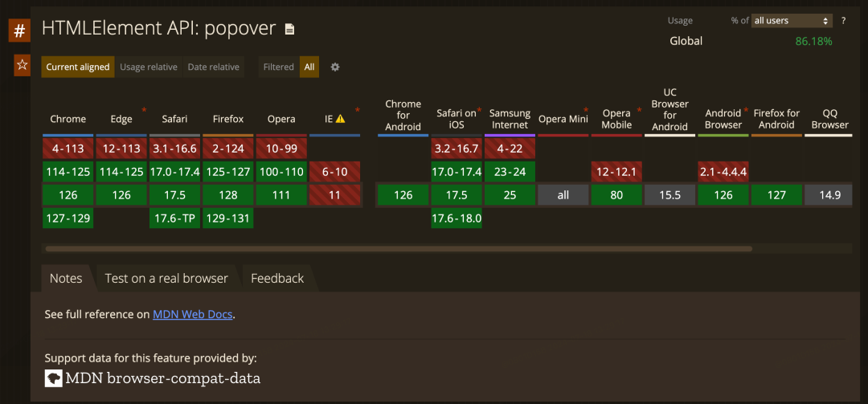Image resolution: width=868 pixels, height=404 pixels.
Task: Follow the MDN Web Docs link
Action: coord(193,314)
